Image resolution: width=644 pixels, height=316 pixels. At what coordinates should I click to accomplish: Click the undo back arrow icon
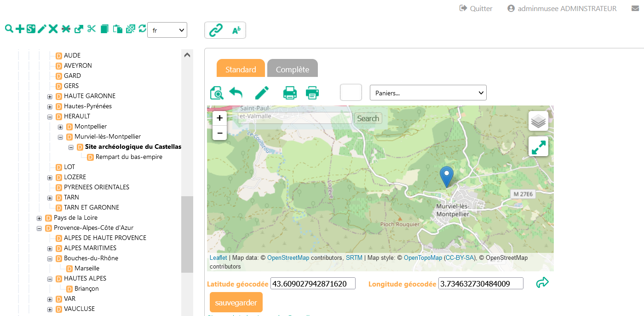(236, 93)
